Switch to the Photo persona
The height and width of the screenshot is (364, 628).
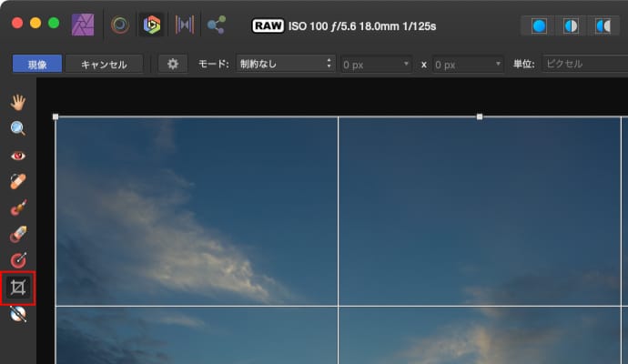84,25
